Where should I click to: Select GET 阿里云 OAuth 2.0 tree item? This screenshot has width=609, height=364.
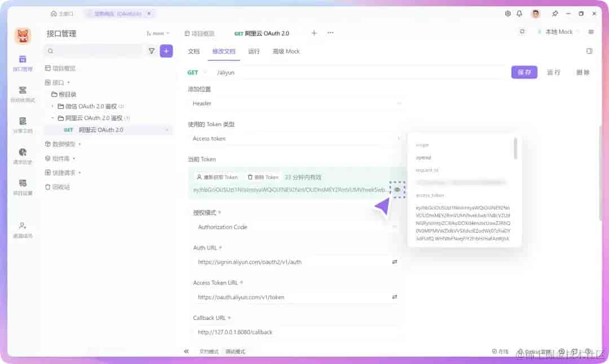[x=109, y=130]
